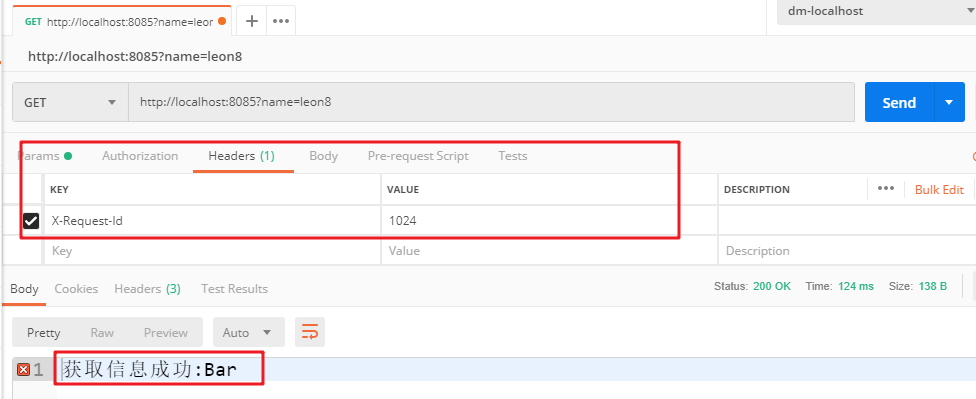The height and width of the screenshot is (399, 976).
Task: Click the Bulk Edit link
Action: (x=939, y=190)
